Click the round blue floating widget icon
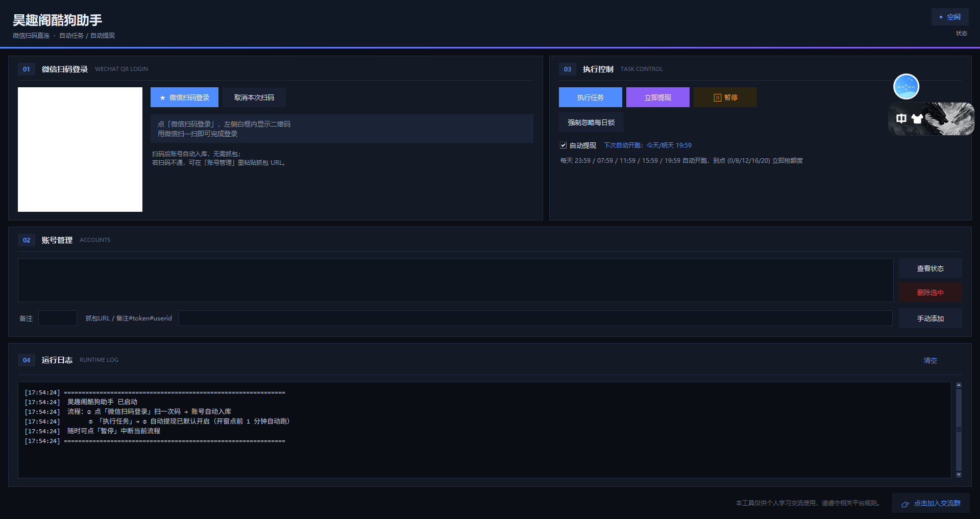 pos(906,87)
